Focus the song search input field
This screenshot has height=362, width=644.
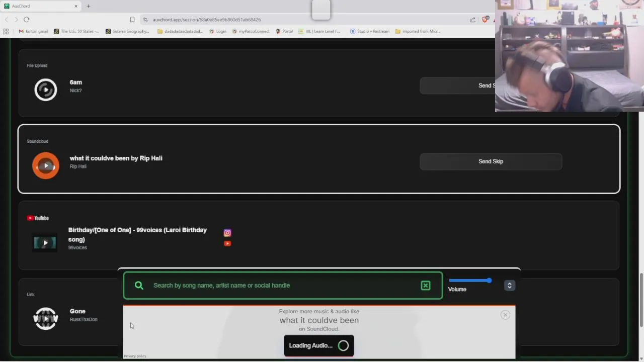tap(284, 285)
